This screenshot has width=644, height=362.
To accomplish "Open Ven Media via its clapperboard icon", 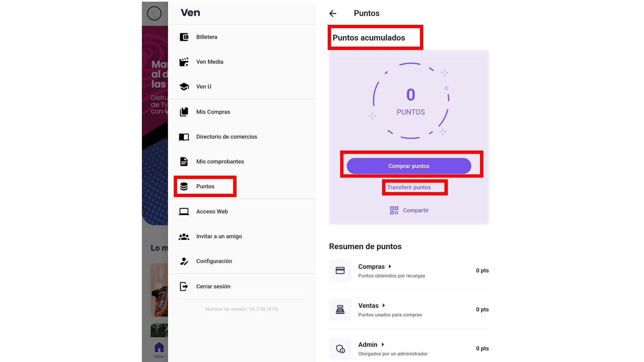I will point(184,62).
